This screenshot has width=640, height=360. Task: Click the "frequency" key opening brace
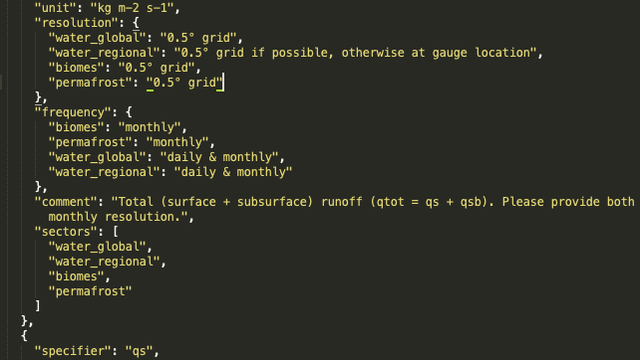click(x=129, y=112)
